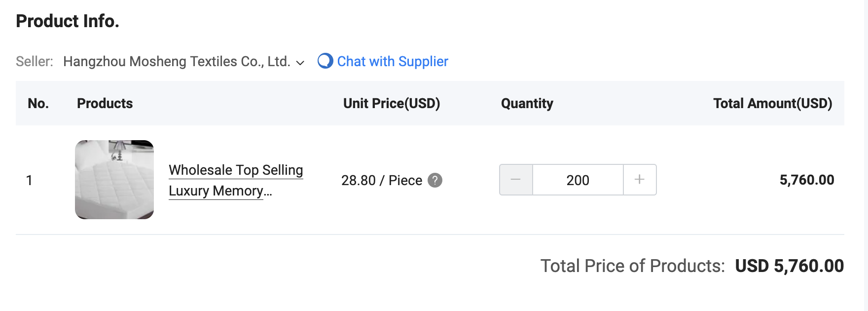Click the 28.80 / Piece unit price text
This screenshot has width=868, height=311.
[x=381, y=180]
